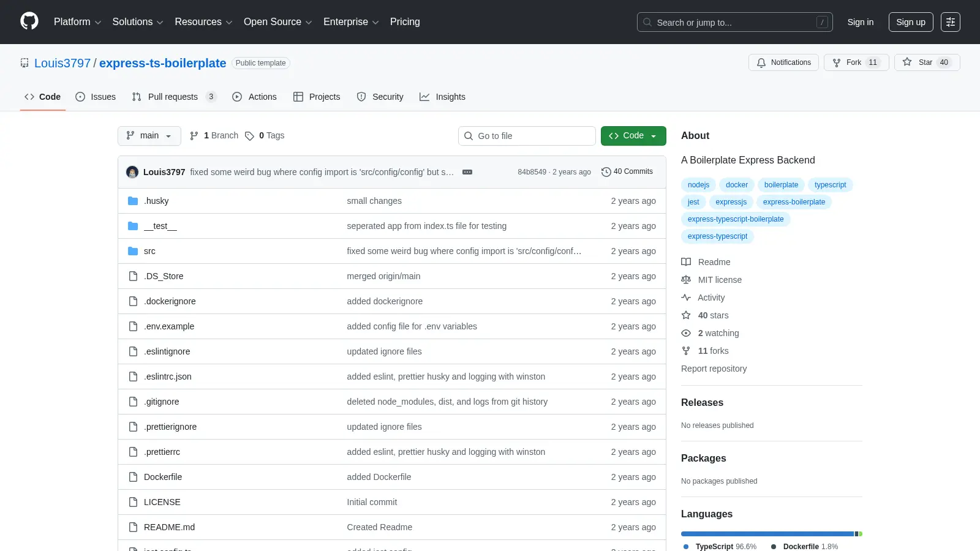This screenshot has width=980, height=551.
Task: Open the .eslintrc.json file
Action: point(168,377)
